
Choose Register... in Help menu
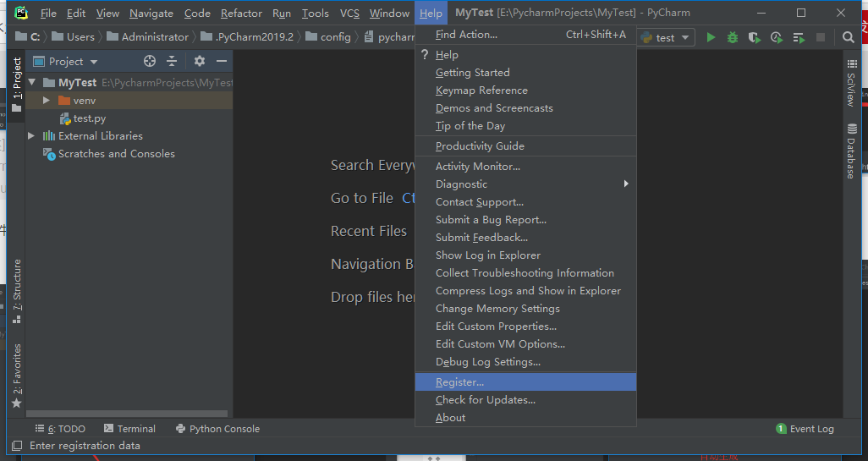525,381
